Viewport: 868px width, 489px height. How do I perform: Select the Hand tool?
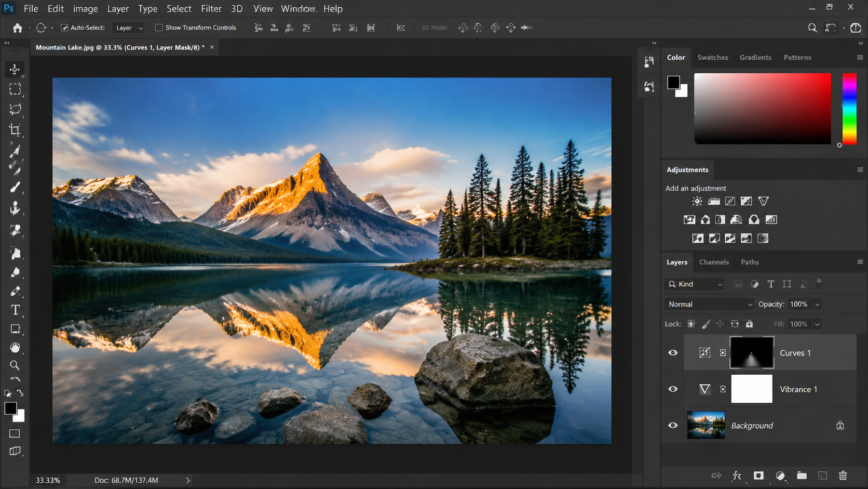pos(15,347)
